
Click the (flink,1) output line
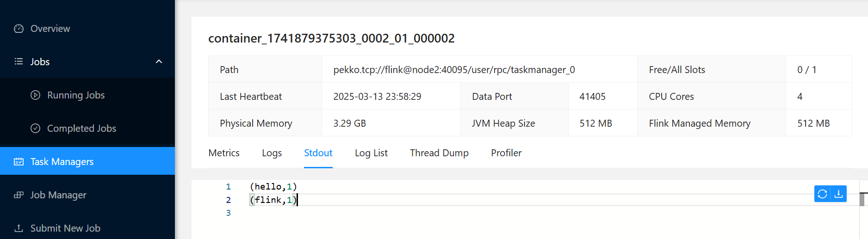pos(273,200)
